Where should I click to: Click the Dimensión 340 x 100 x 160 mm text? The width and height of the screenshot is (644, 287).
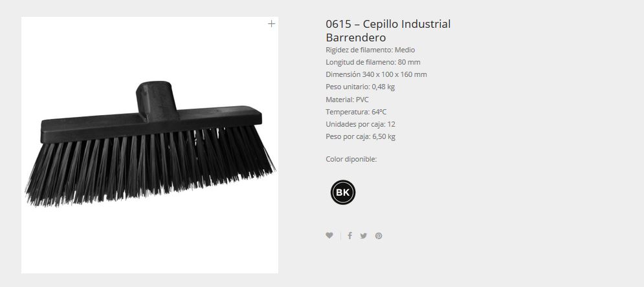click(x=376, y=74)
